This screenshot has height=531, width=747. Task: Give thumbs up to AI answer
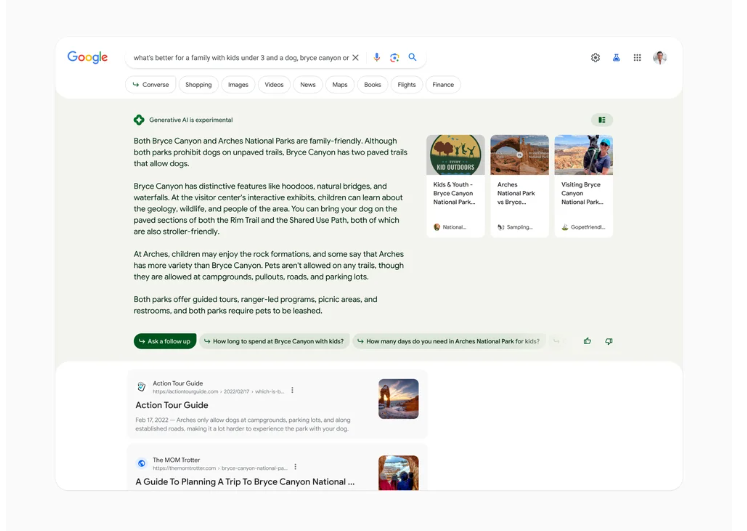pyautogui.click(x=587, y=341)
